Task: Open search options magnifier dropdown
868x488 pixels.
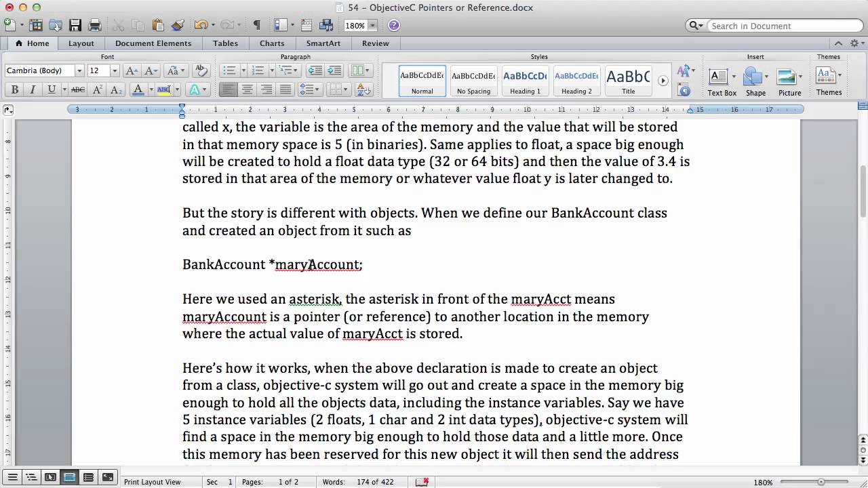Action: pyautogui.click(x=696, y=26)
